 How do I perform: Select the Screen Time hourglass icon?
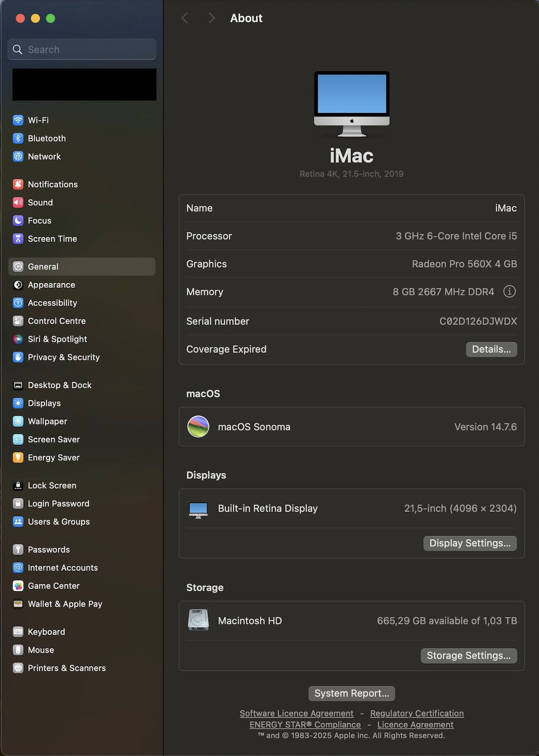(18, 238)
